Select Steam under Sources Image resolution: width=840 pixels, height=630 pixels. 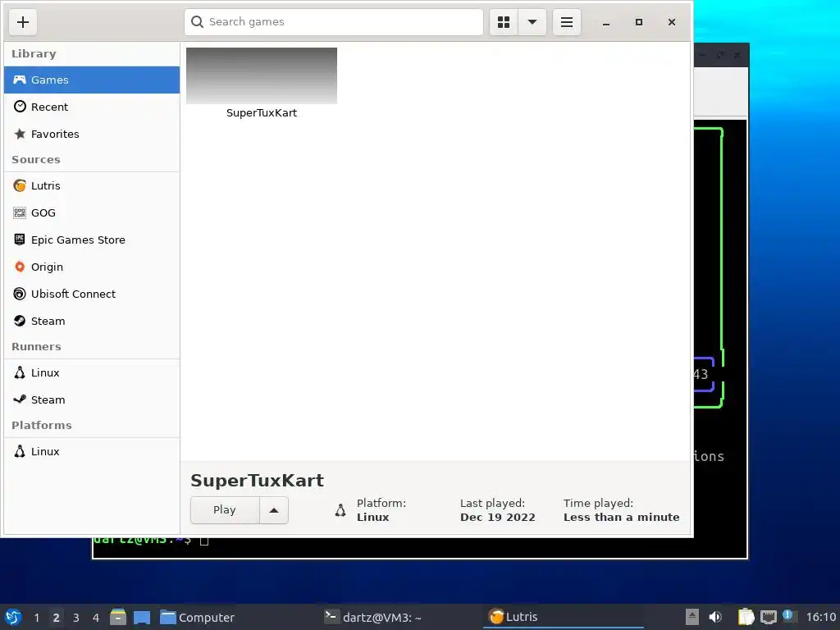[92, 321]
